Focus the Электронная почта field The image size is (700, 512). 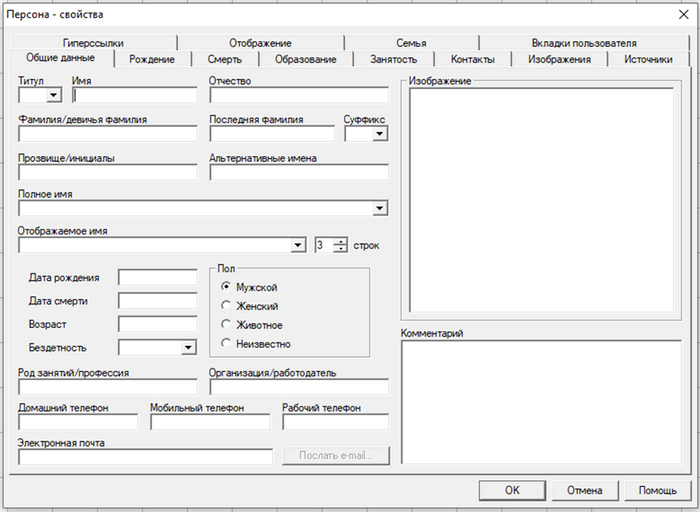146,457
